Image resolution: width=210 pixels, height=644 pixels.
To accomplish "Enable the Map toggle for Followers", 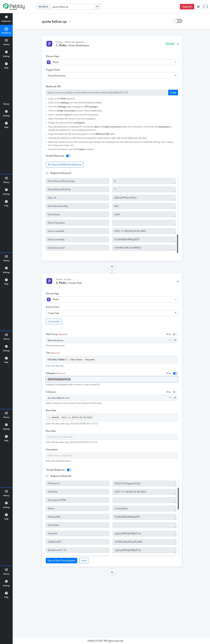I will click(175, 392).
